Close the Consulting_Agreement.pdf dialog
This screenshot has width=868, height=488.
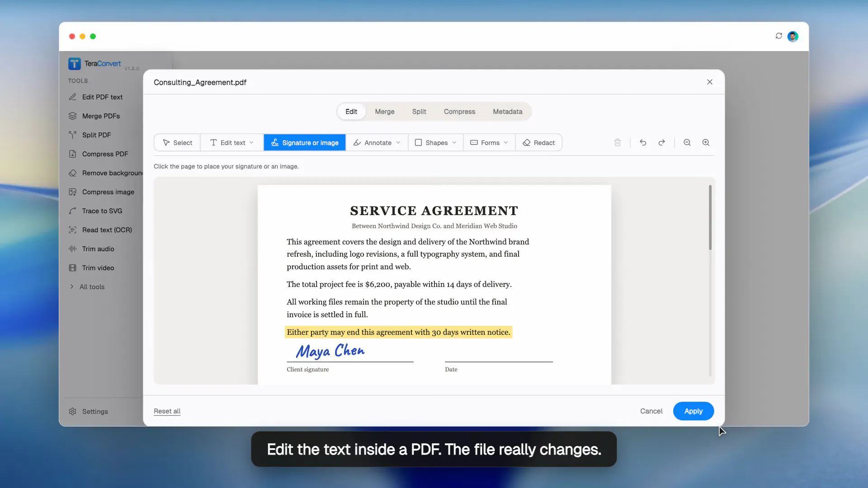[710, 82]
